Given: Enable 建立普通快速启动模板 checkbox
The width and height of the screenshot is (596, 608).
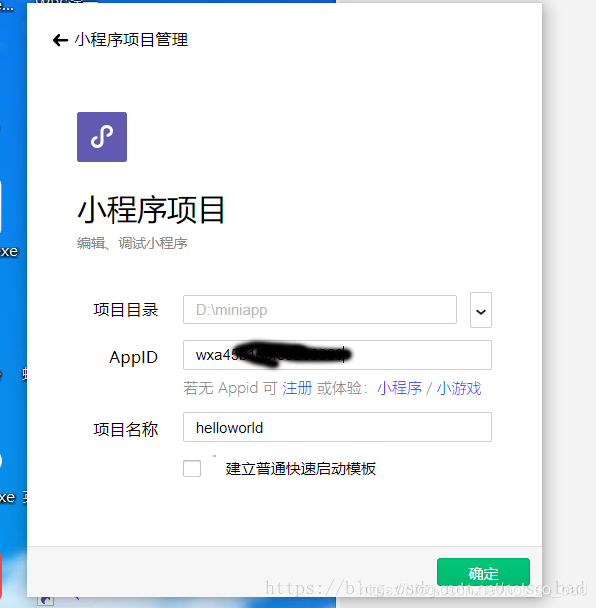Looking at the screenshot, I should [x=192, y=468].
